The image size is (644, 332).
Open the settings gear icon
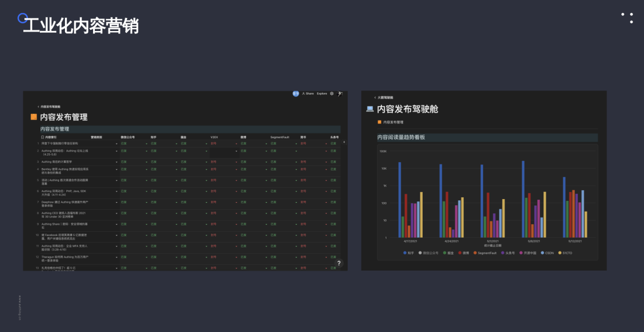coord(332,94)
